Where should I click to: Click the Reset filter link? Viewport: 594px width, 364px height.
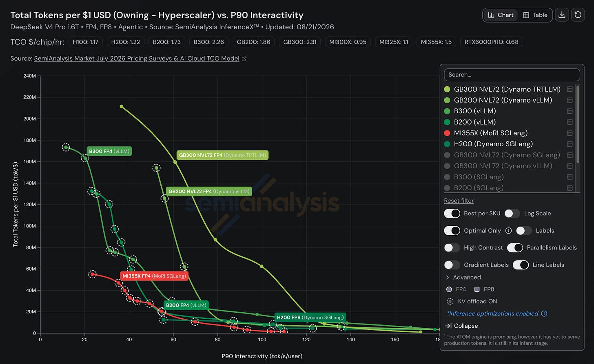point(459,201)
